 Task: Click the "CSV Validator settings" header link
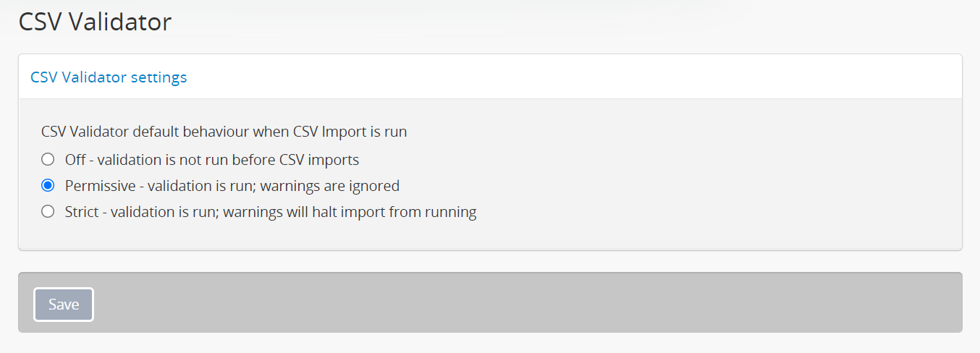point(109,77)
